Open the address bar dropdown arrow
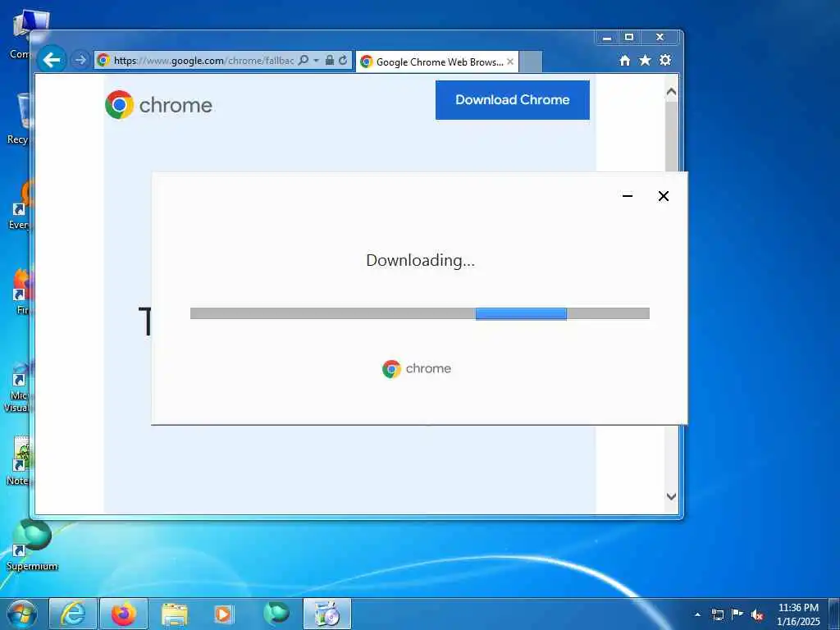The height and width of the screenshot is (630, 840). [316, 60]
